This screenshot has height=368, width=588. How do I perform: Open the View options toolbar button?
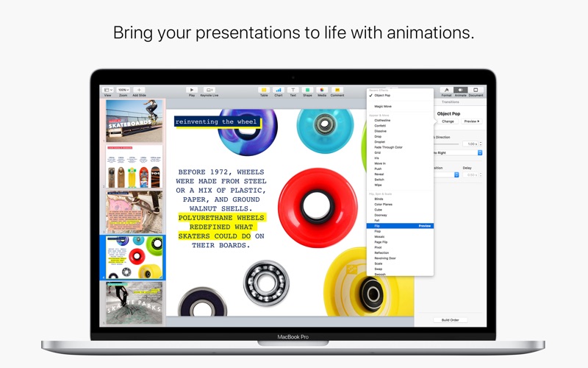(x=108, y=90)
